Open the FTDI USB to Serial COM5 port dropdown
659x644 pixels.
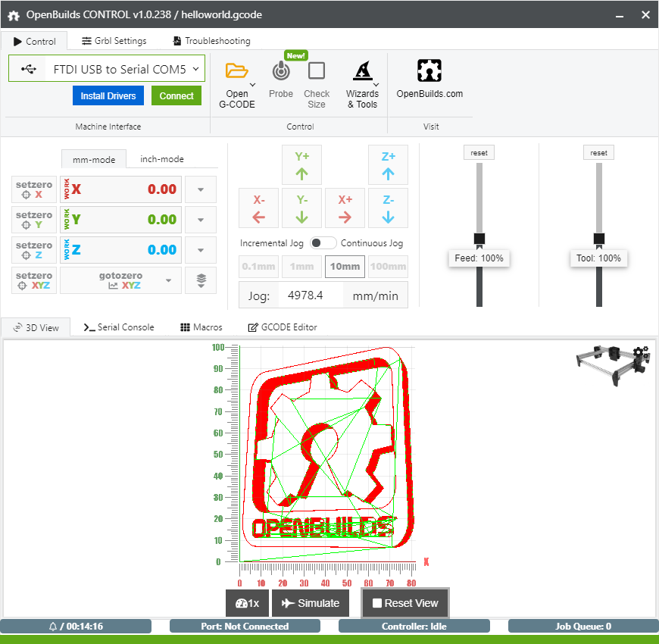[107, 69]
